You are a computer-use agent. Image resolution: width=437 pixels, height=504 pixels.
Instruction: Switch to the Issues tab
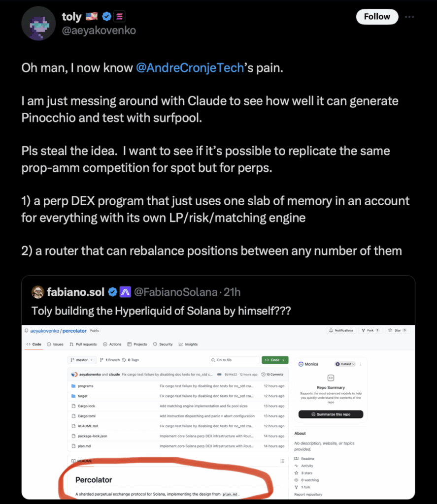(x=55, y=344)
